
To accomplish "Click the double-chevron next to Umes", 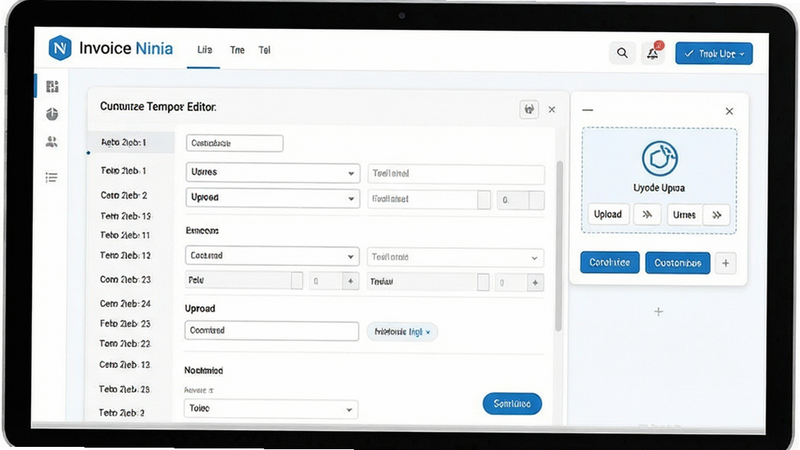I will [716, 215].
